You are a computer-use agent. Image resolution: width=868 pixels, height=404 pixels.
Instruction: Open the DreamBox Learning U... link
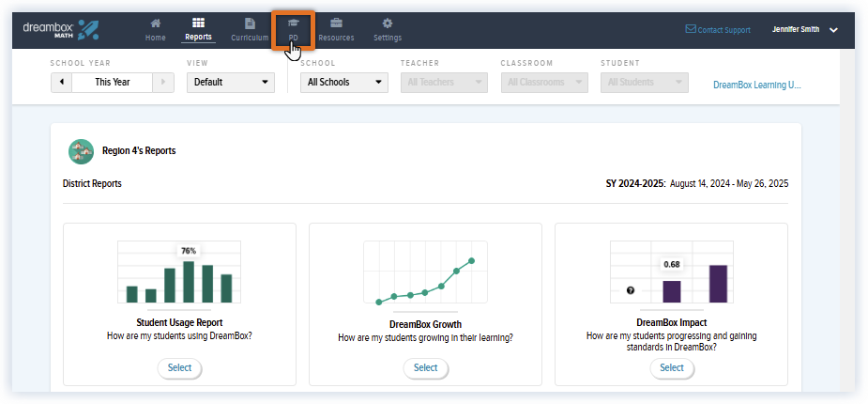coord(756,85)
